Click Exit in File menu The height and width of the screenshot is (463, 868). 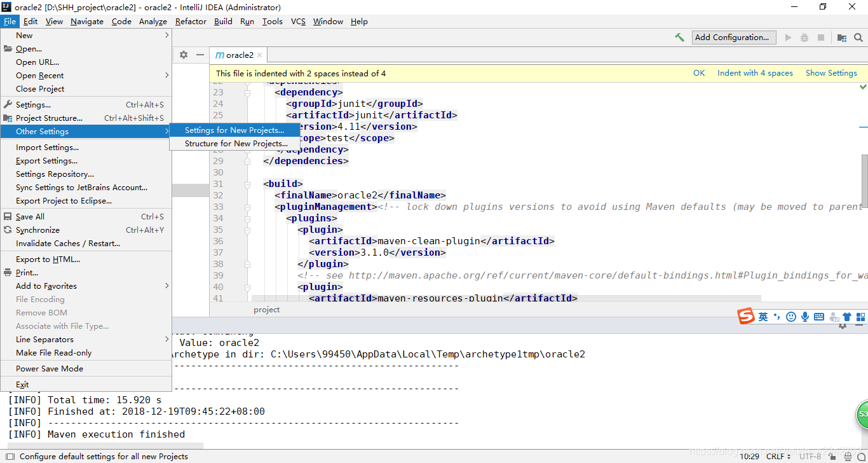86,384
